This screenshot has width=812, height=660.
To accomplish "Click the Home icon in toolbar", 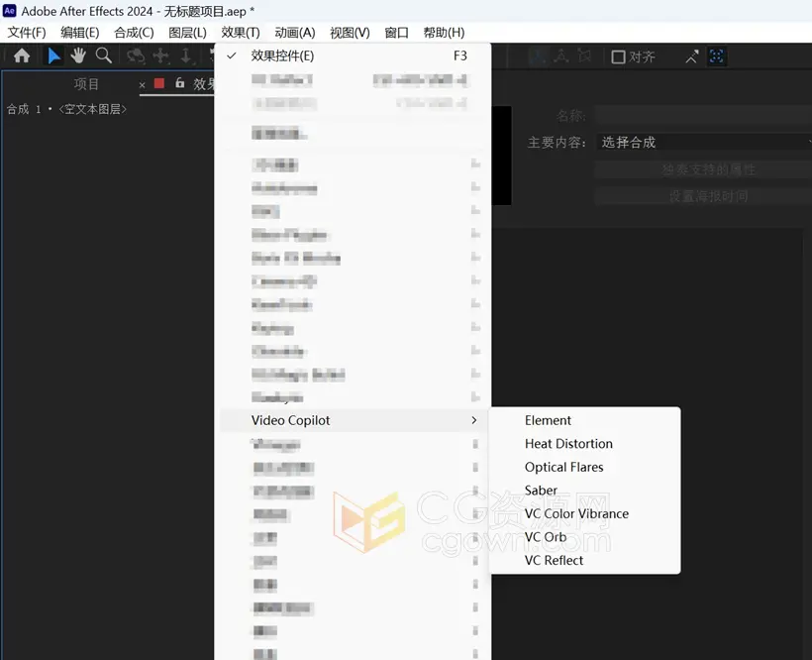I will pyautogui.click(x=22, y=55).
